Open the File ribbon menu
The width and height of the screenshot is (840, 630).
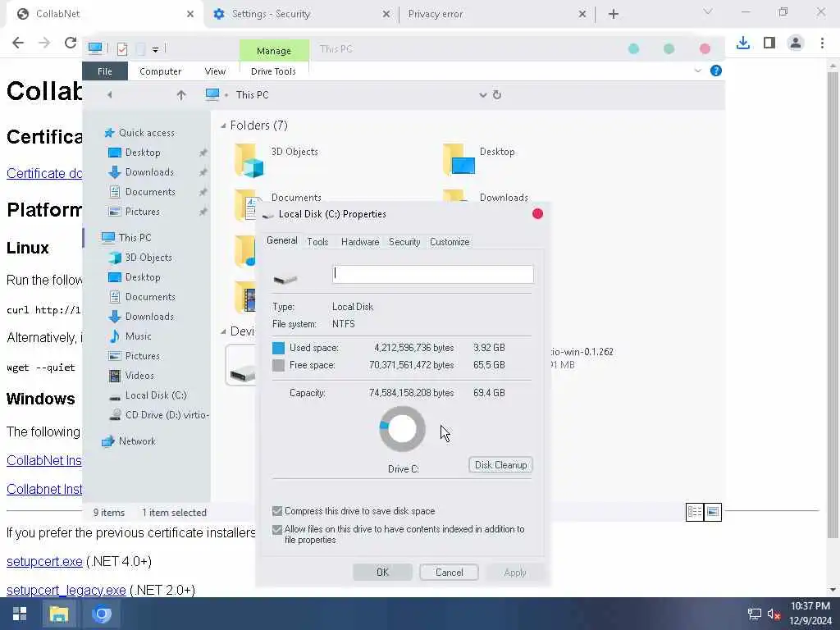click(105, 71)
